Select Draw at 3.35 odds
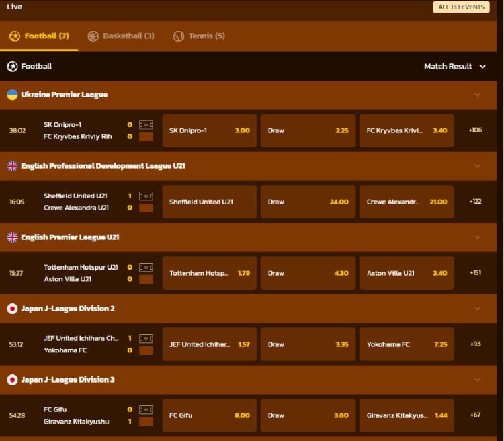This screenshot has height=441, width=504. [308, 344]
